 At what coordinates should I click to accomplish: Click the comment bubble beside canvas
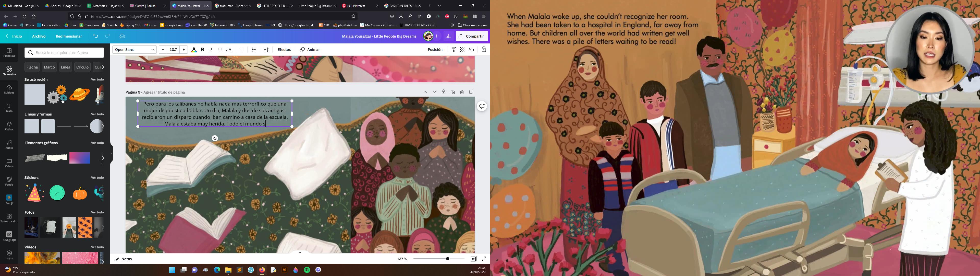(x=482, y=106)
